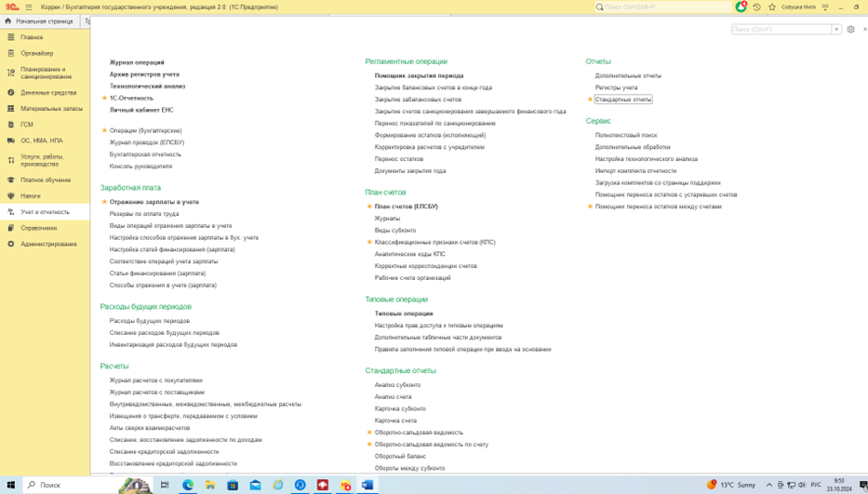The width and height of the screenshot is (868, 494).
Task: Open the main hamburger menu
Action: [29, 7]
